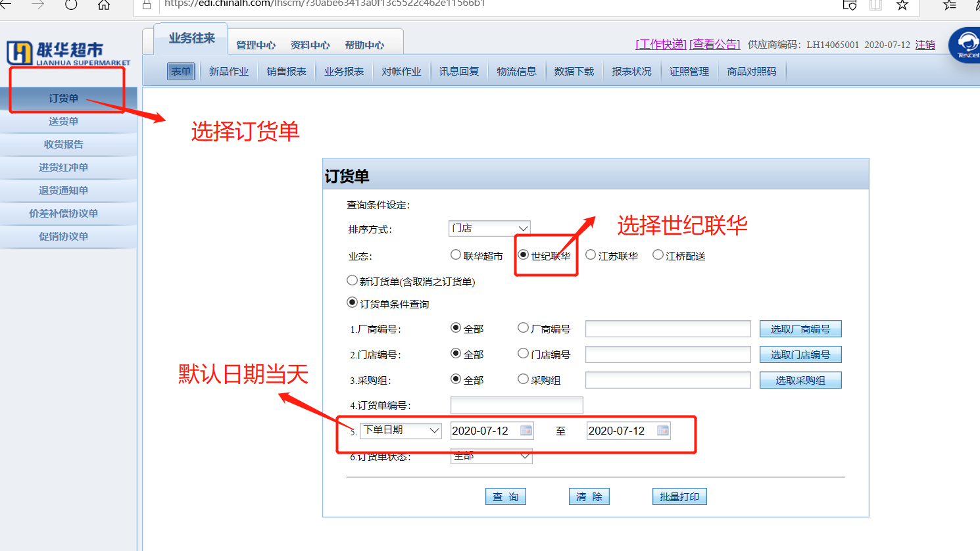This screenshot has width=980, height=551.
Task: Open 讯息回复 menu item
Action: (458, 71)
